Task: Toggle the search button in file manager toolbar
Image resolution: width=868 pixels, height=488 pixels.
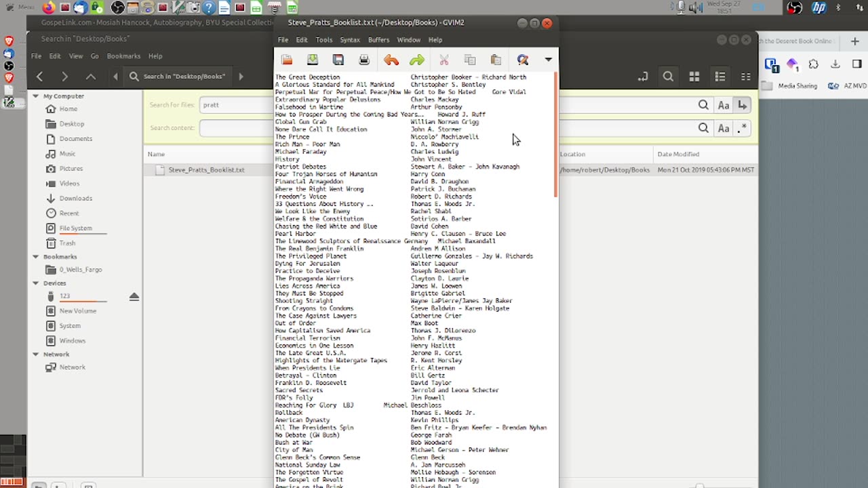Action: pos(668,77)
